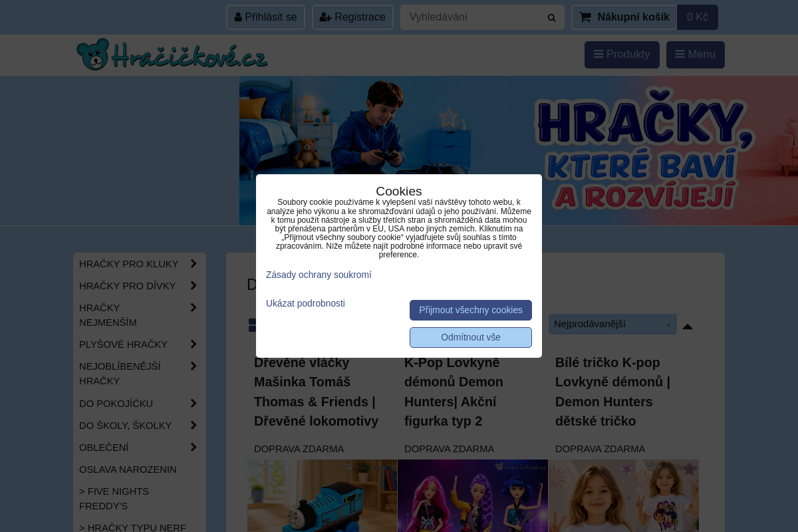Expand DO ŠKOLY, ŠKOLKY chevron
The width and height of the screenshot is (798, 532).
[194, 425]
